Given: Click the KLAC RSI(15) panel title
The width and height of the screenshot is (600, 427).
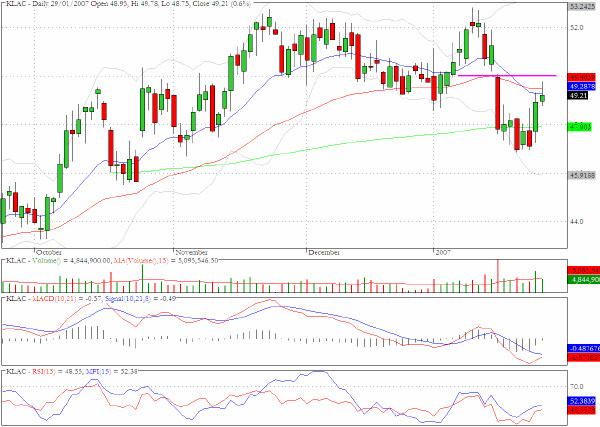Looking at the screenshot, I should click(71, 372).
